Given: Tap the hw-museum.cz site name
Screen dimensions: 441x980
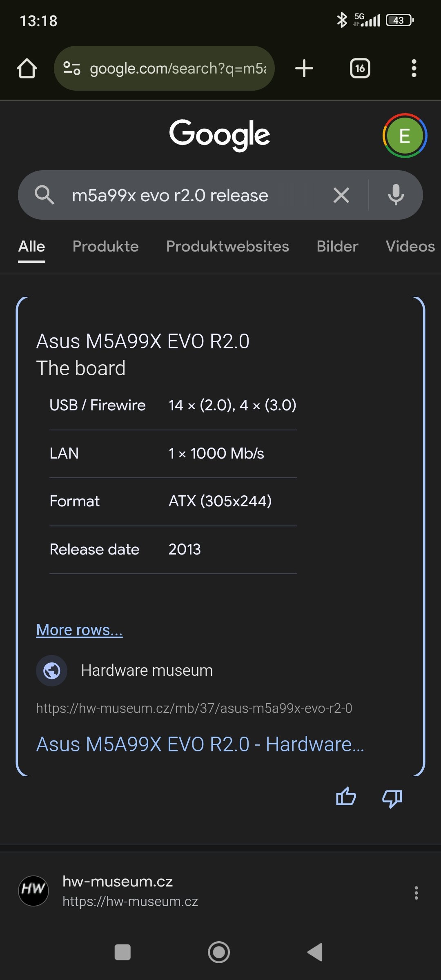Looking at the screenshot, I should pos(118,882).
